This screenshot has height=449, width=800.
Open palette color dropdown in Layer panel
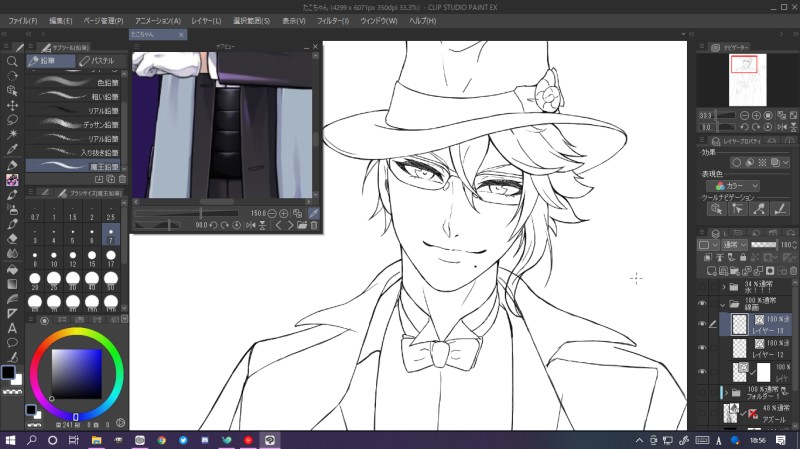(x=708, y=245)
